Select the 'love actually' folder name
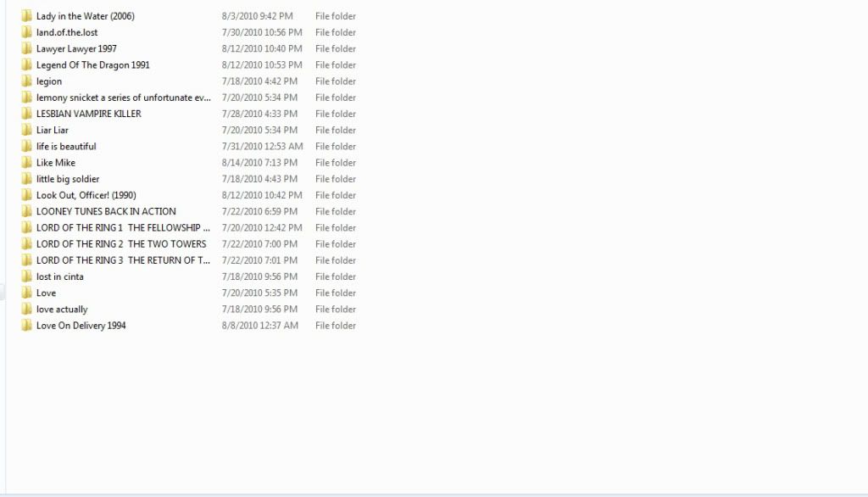 62,310
